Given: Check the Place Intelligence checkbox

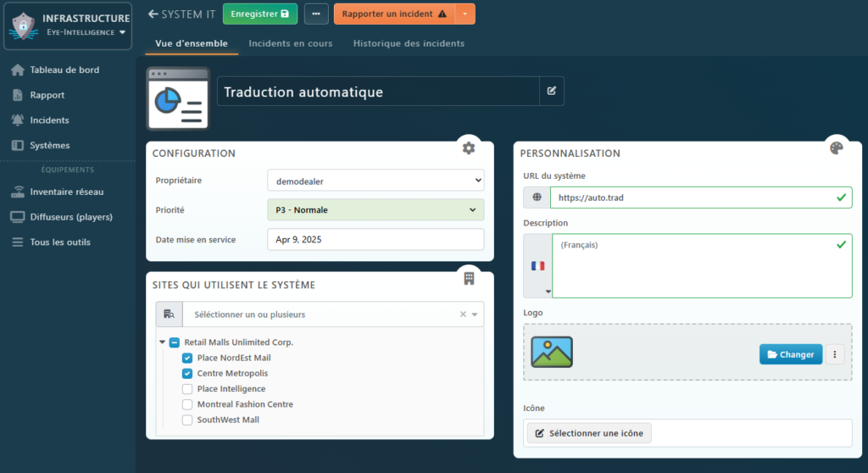Looking at the screenshot, I should [187, 389].
